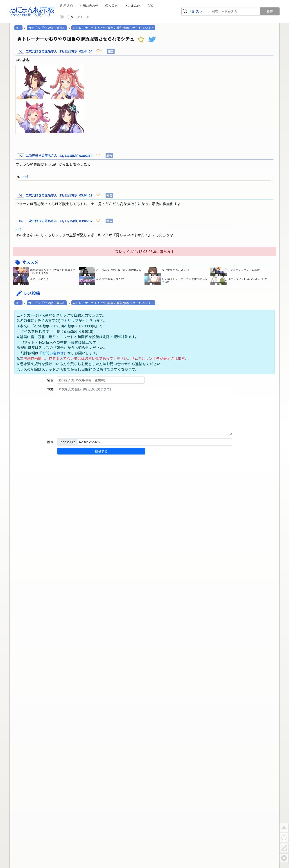Open recommended thread 風紀委員長ちょっろw
This screenshot has height=868, width=289.
(x=53, y=271)
